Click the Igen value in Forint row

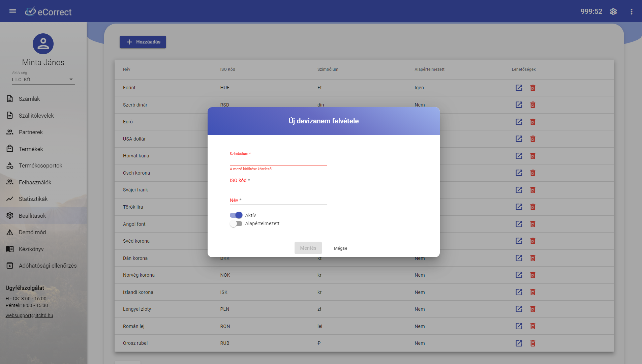coord(419,88)
